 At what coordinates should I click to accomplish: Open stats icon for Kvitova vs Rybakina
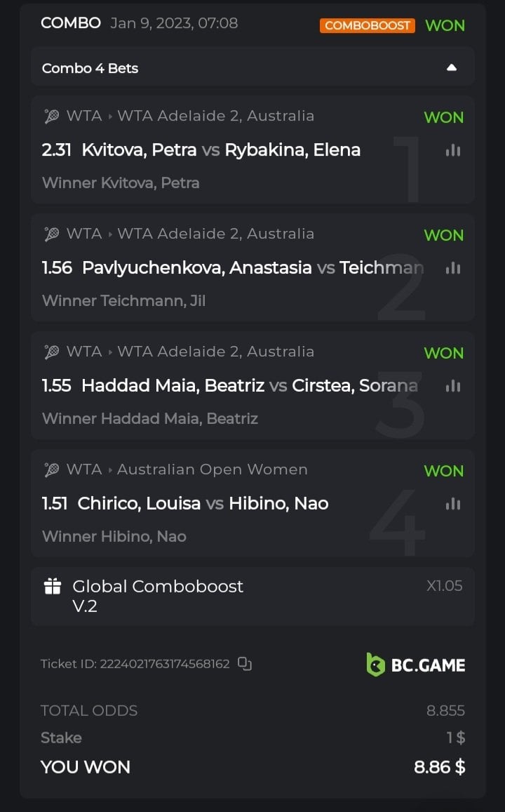click(453, 150)
